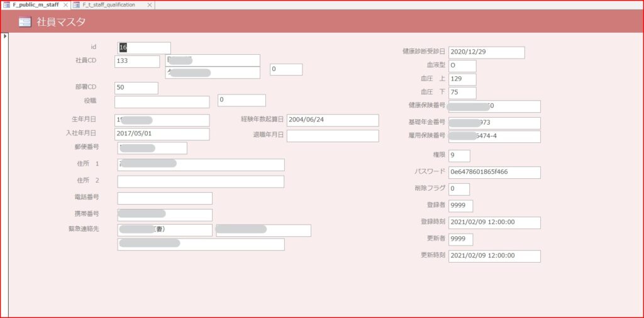Click the 基礎年金番号 input field
Viewport: 644px width, 318px height.
pyautogui.click(x=494, y=123)
